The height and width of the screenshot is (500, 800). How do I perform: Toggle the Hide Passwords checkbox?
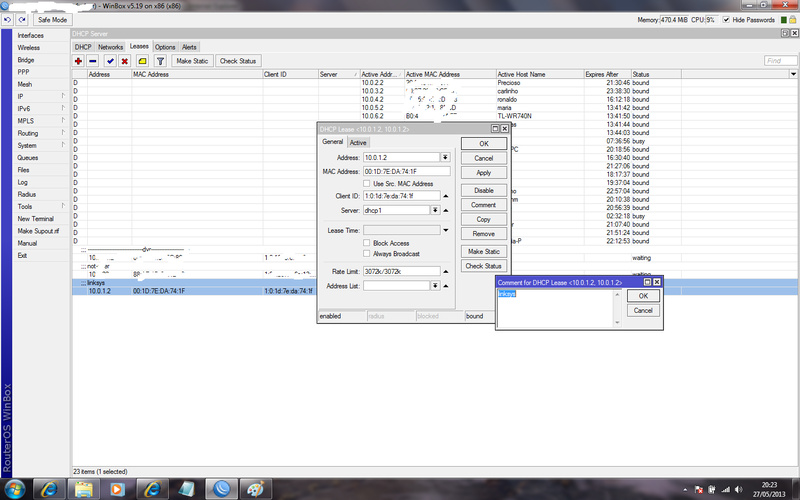(x=726, y=20)
